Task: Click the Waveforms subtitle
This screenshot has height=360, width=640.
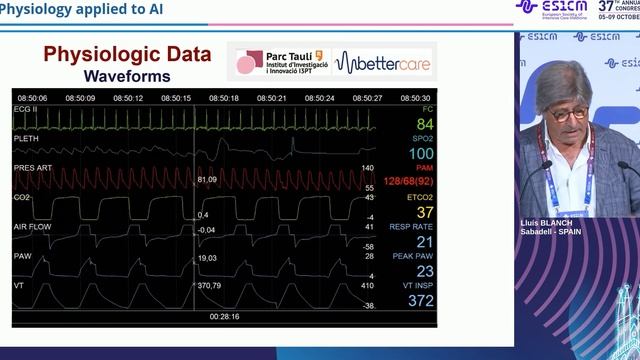Action: [x=127, y=76]
